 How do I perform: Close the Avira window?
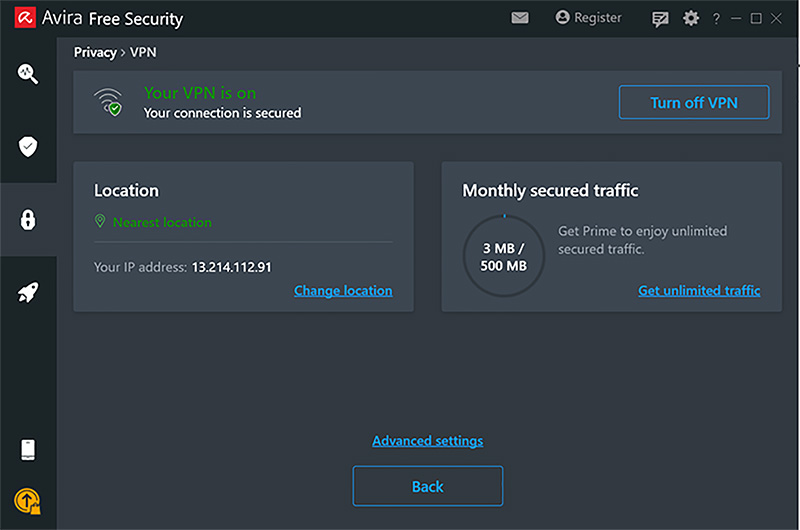pyautogui.click(x=776, y=18)
